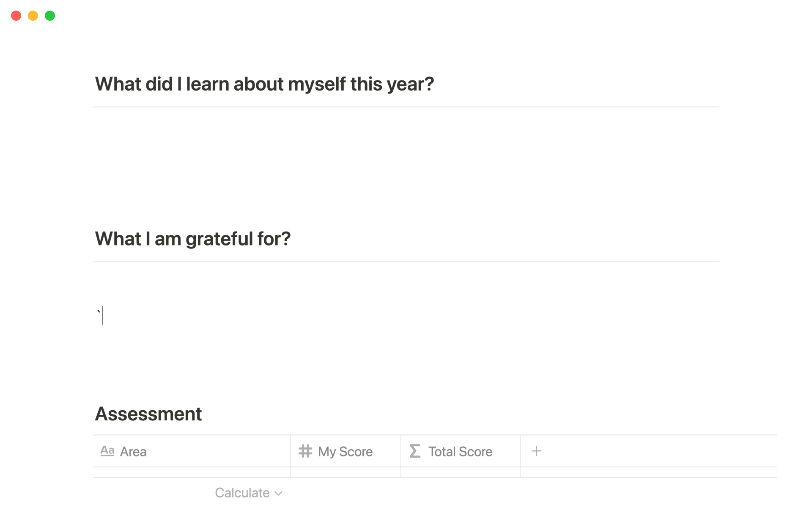This screenshot has height=508, width=812.
Task: Click the hash icon beside My Score
Action: tap(305, 451)
